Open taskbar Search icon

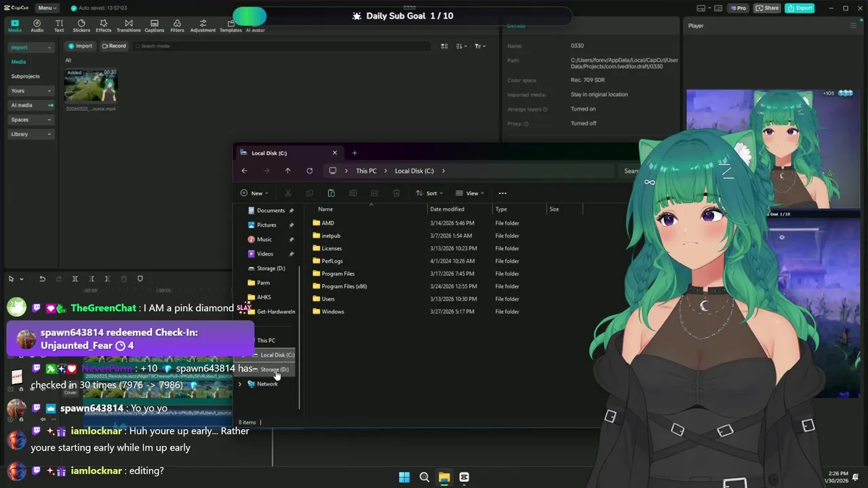point(425,477)
